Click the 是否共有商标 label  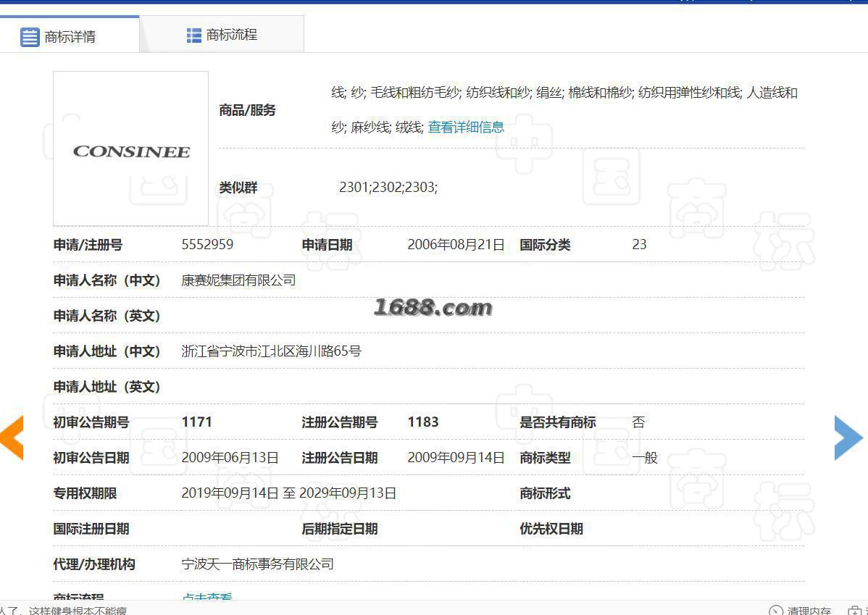(x=557, y=422)
